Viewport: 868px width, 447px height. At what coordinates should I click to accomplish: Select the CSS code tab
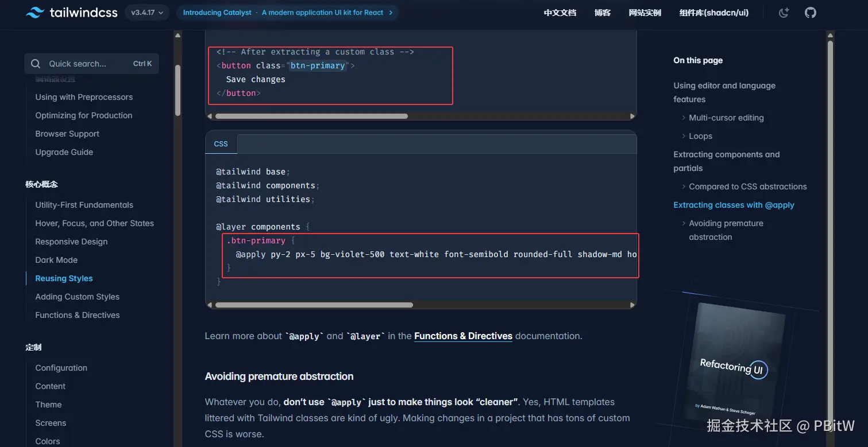click(x=221, y=144)
